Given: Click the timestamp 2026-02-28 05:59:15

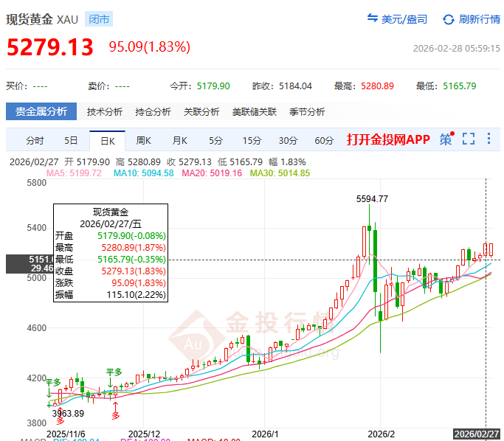Looking at the screenshot, I should click(x=457, y=49).
